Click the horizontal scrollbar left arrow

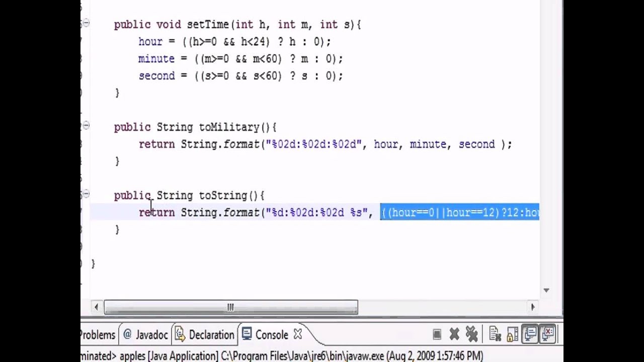96,307
